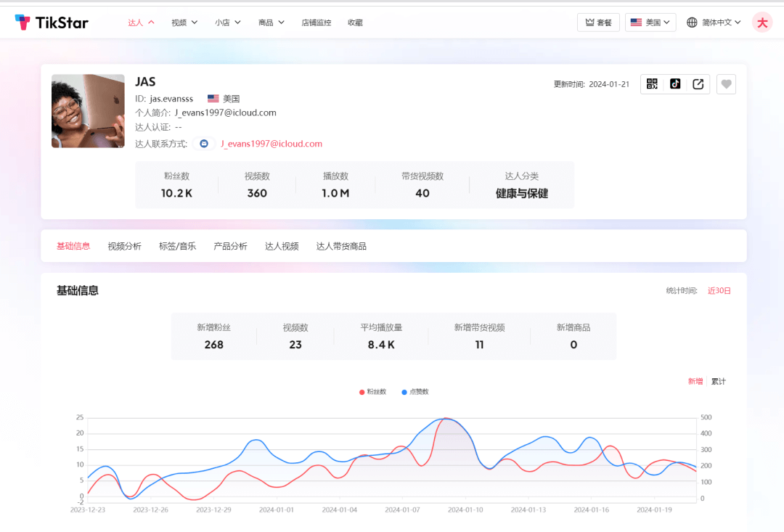Open the 美国 country dropdown
This screenshot has height=532, width=784.
pos(650,22)
